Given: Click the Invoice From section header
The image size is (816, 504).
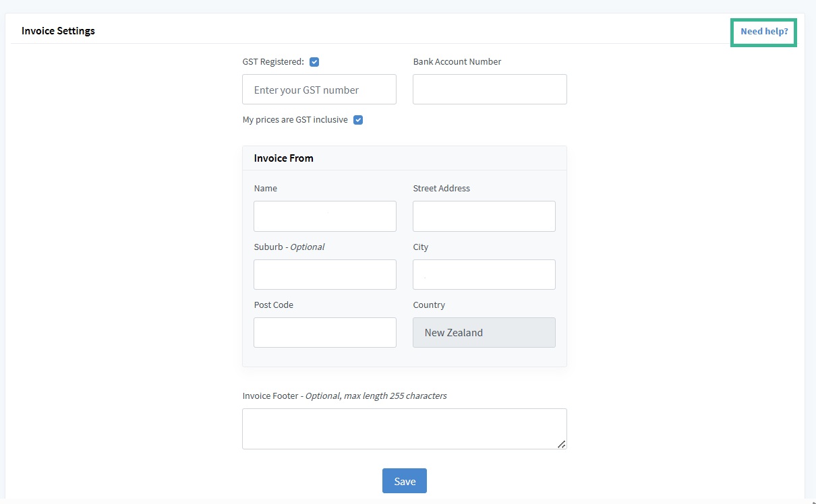Looking at the screenshot, I should pos(283,158).
